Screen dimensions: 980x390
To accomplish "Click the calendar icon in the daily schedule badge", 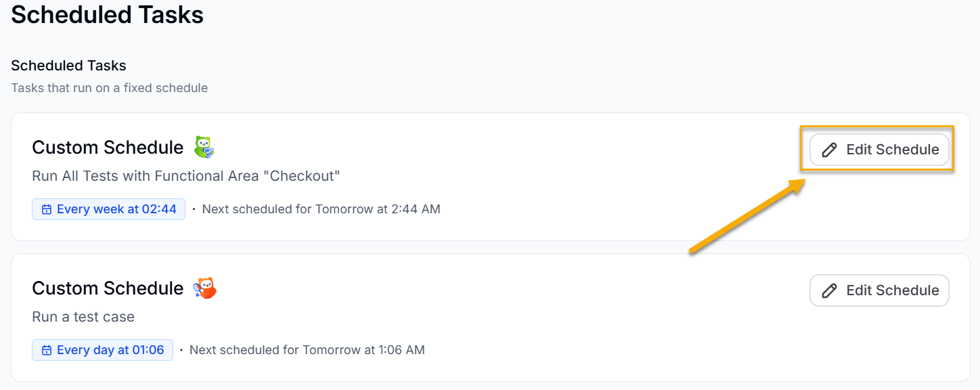I will pos(46,349).
